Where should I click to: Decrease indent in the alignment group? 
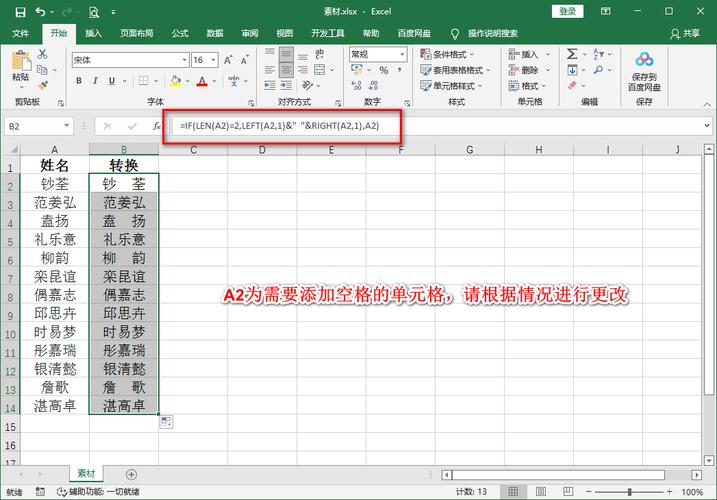[x=270, y=85]
